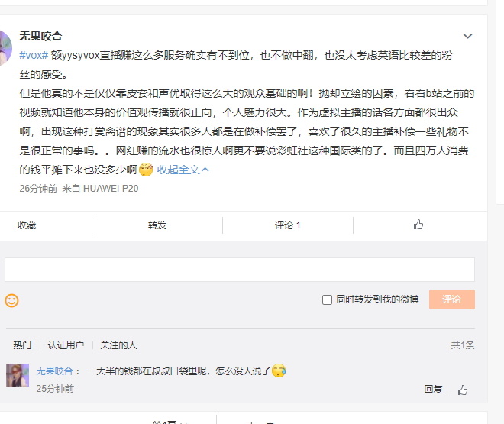Open the emoji picker smiley icon
This screenshot has width=504, height=424.
click(11, 300)
